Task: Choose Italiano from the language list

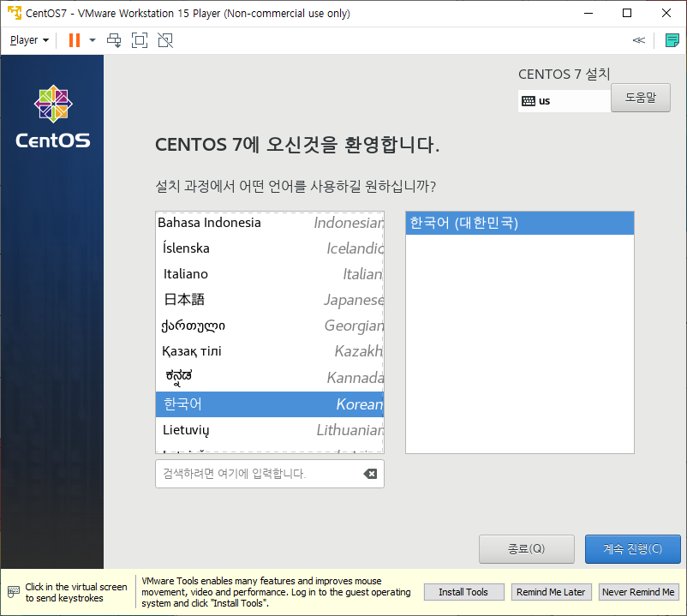Action: pos(270,274)
